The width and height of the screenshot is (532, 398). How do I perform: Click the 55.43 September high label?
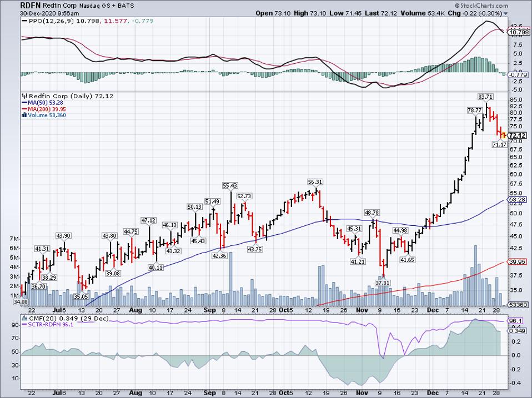(x=230, y=186)
